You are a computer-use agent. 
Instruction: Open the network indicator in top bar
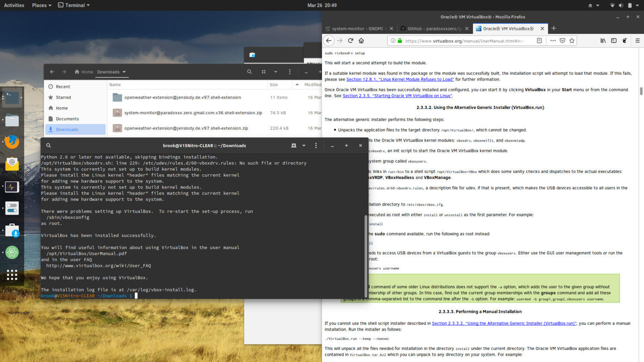612,5
